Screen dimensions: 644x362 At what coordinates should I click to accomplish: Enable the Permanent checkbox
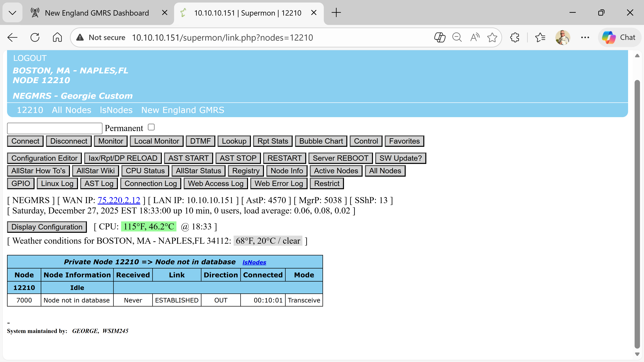tap(151, 127)
